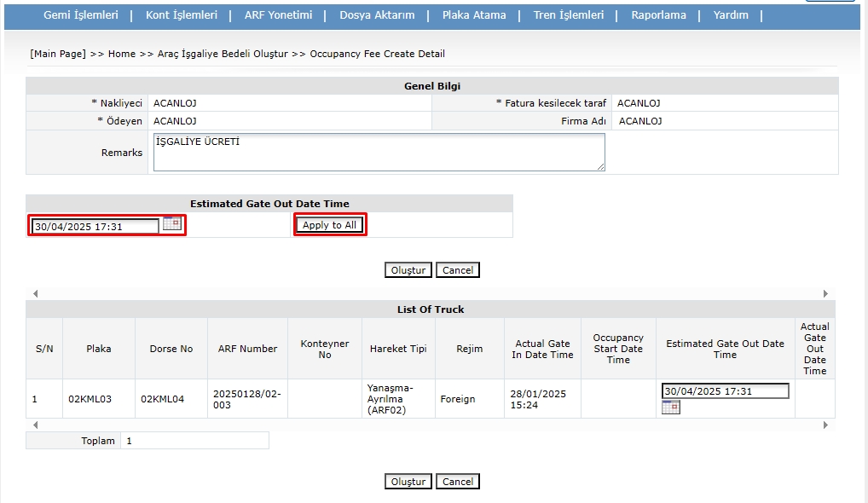
Task: Open the Kont İşlemleri menu
Action: click(x=182, y=15)
